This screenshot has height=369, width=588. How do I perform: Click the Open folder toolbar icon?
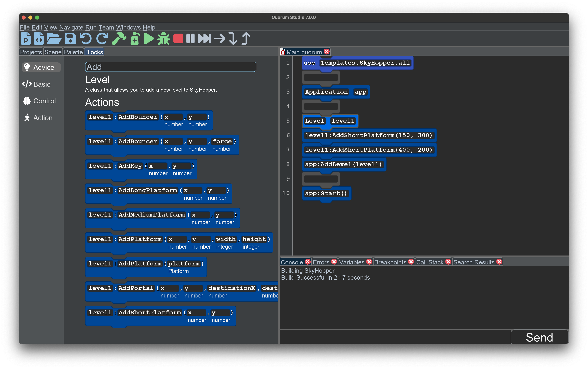point(54,38)
